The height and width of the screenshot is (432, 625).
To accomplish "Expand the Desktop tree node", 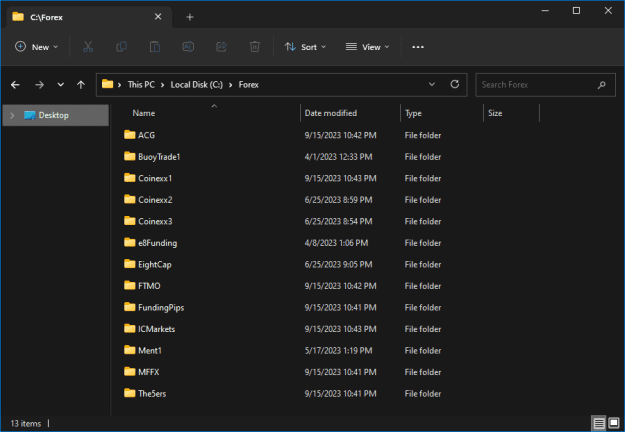I will [x=12, y=115].
